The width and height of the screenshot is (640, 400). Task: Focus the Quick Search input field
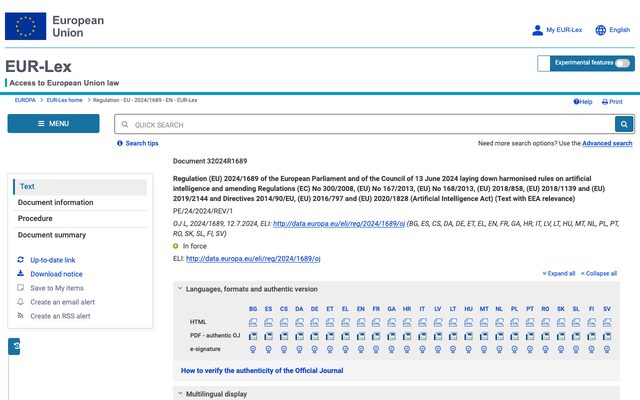click(364, 124)
